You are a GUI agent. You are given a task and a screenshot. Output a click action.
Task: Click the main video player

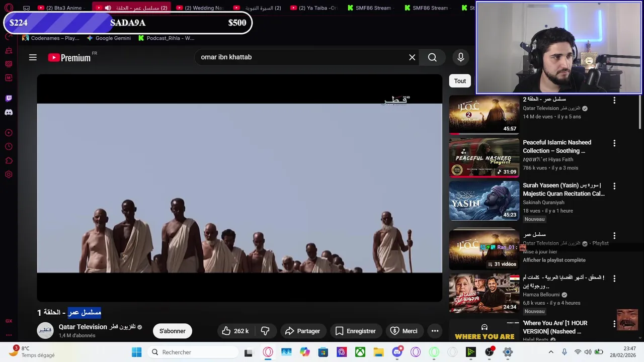(239, 188)
